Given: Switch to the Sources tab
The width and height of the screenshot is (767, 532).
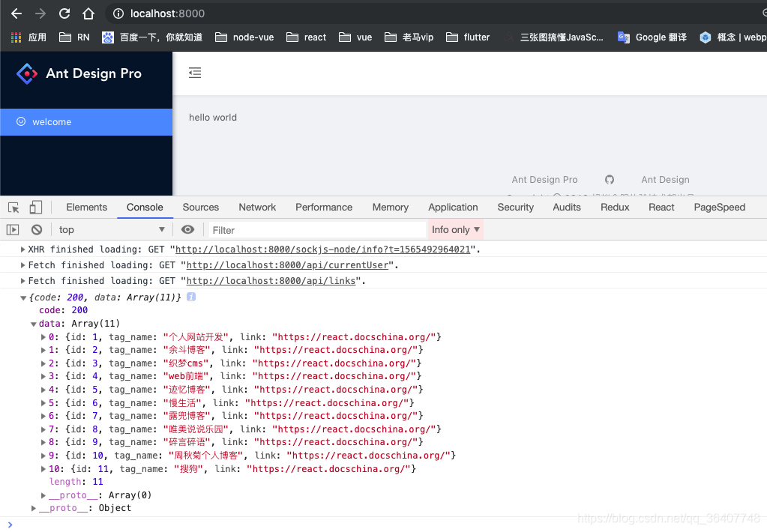Looking at the screenshot, I should point(200,208).
